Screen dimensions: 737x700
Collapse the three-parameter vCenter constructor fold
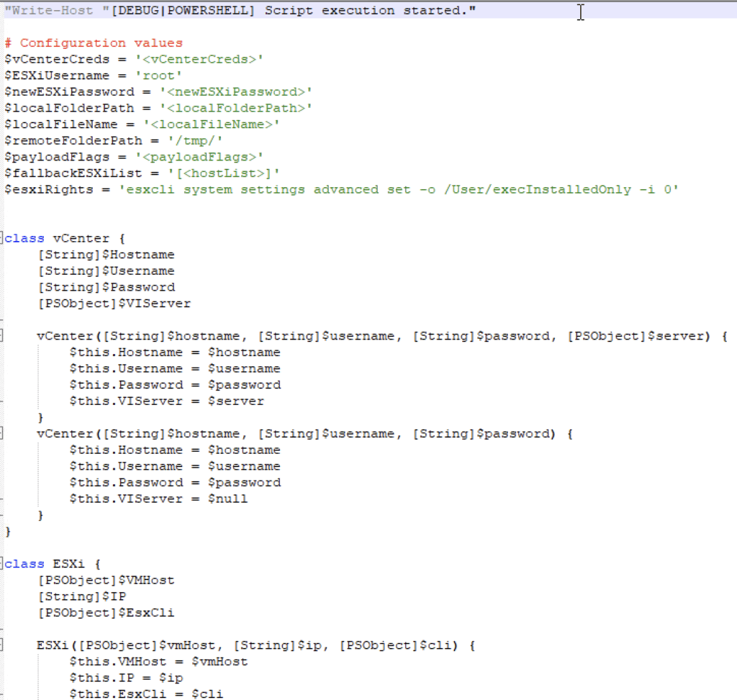(1, 433)
